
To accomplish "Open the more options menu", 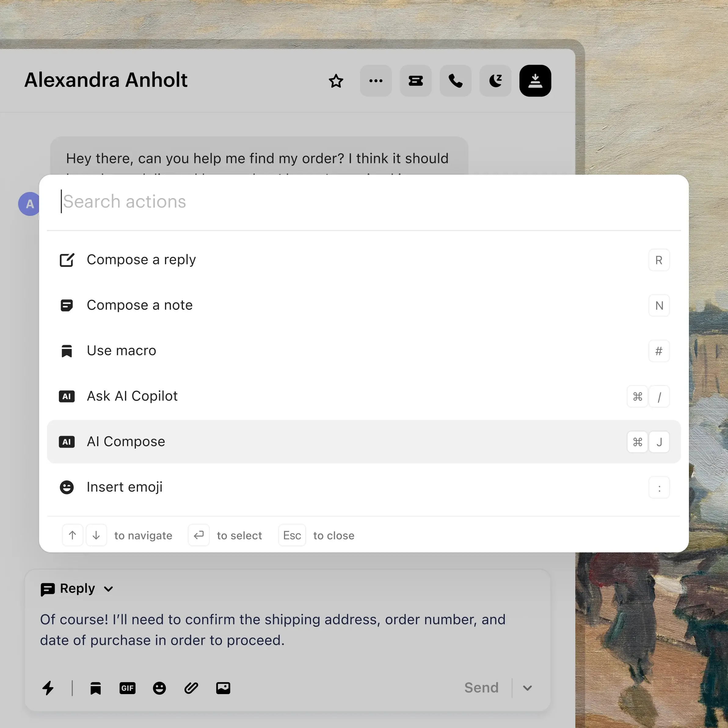I will click(x=376, y=81).
